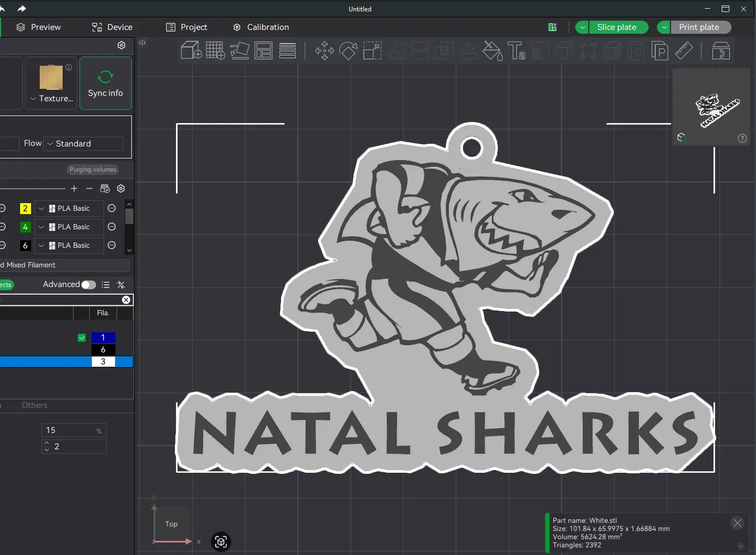This screenshot has width=756, height=555.
Task: Click the black filament 6 color swatch
Action: coord(25,246)
